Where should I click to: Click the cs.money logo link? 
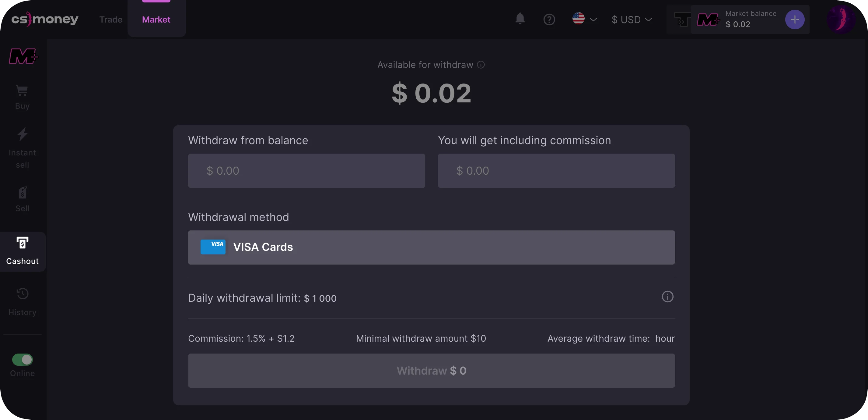pos(45,19)
